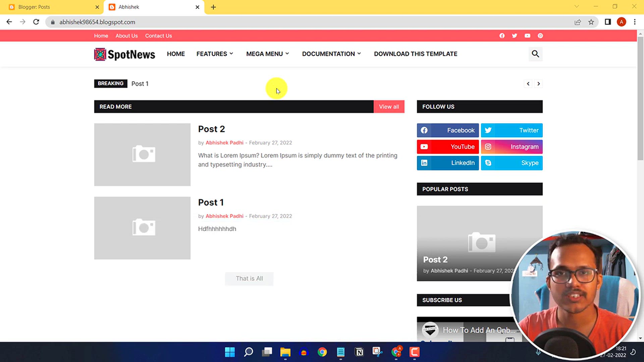Image resolution: width=644 pixels, height=362 pixels.
Task: Open the Home link in the top bar
Action: (101, 36)
